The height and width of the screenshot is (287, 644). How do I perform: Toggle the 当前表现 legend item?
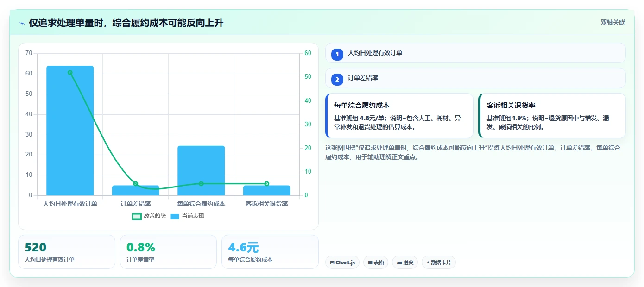[187, 216]
